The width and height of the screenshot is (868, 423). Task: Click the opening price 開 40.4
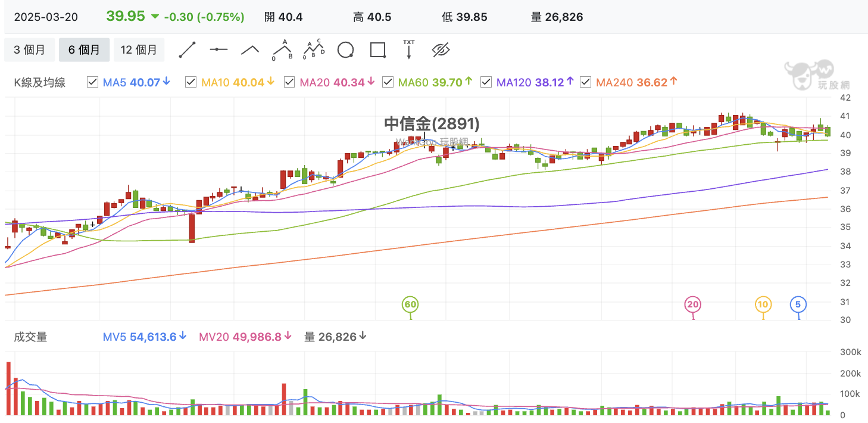pos(283,17)
